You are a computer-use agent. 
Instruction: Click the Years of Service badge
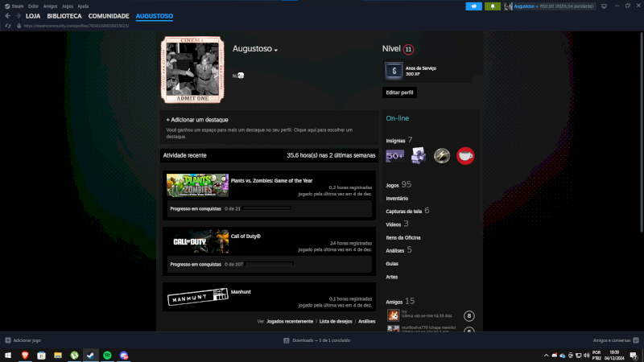pyautogui.click(x=394, y=72)
